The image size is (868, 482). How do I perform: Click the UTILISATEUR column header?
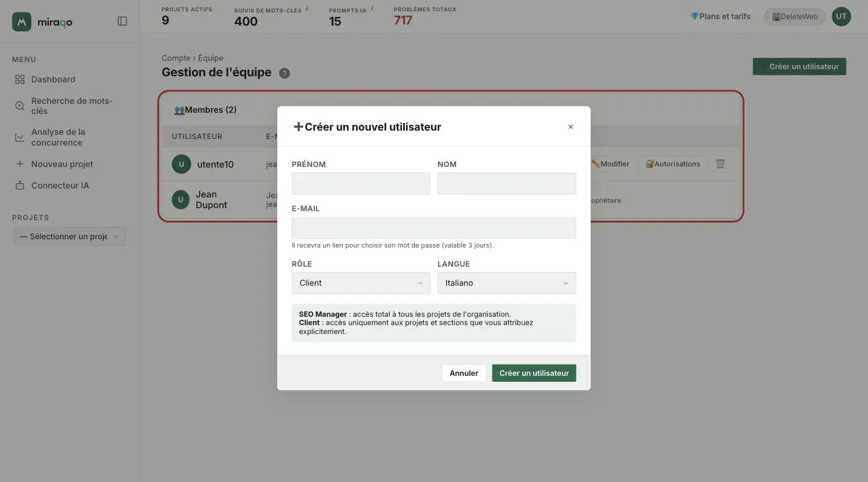(197, 137)
